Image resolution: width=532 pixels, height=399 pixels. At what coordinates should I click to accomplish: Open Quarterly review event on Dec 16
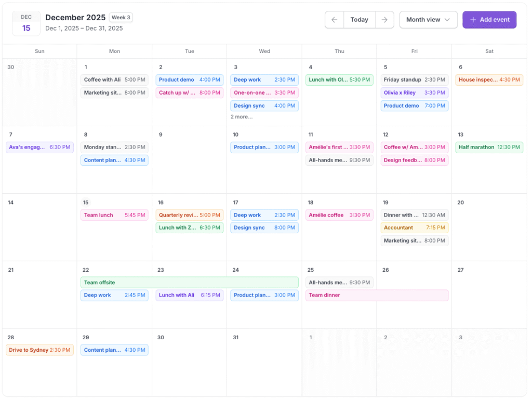[x=190, y=215]
